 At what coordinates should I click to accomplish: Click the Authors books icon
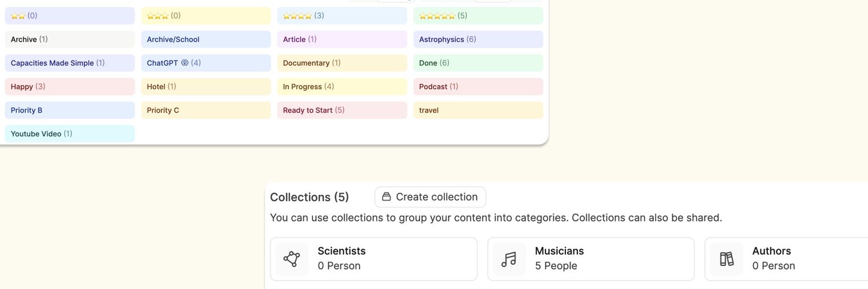pos(726,259)
